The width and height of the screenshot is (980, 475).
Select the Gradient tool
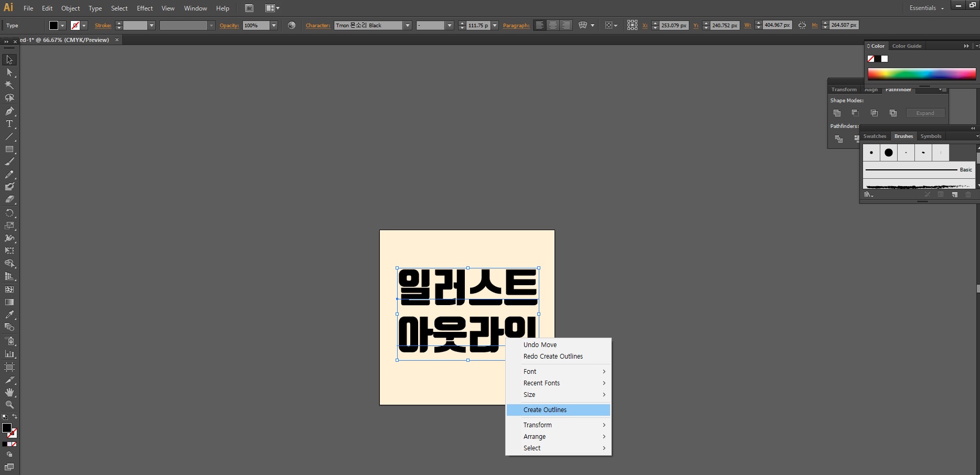tap(9, 302)
